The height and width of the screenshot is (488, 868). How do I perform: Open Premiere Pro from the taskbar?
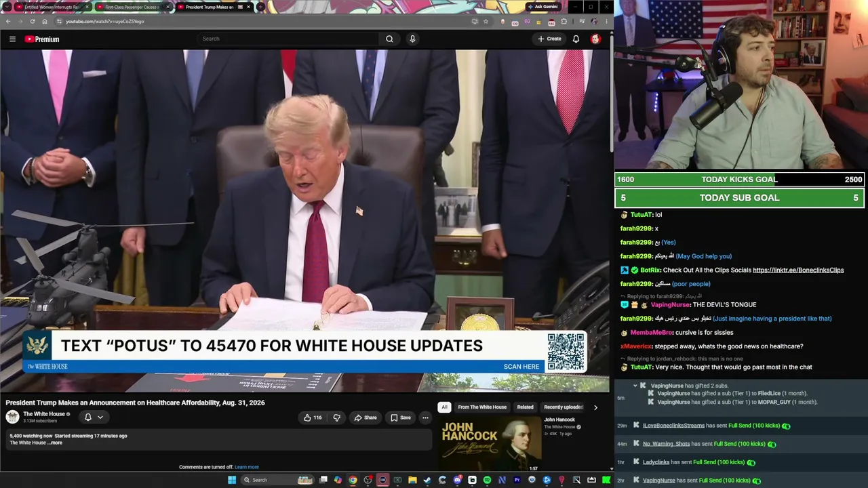(x=517, y=480)
